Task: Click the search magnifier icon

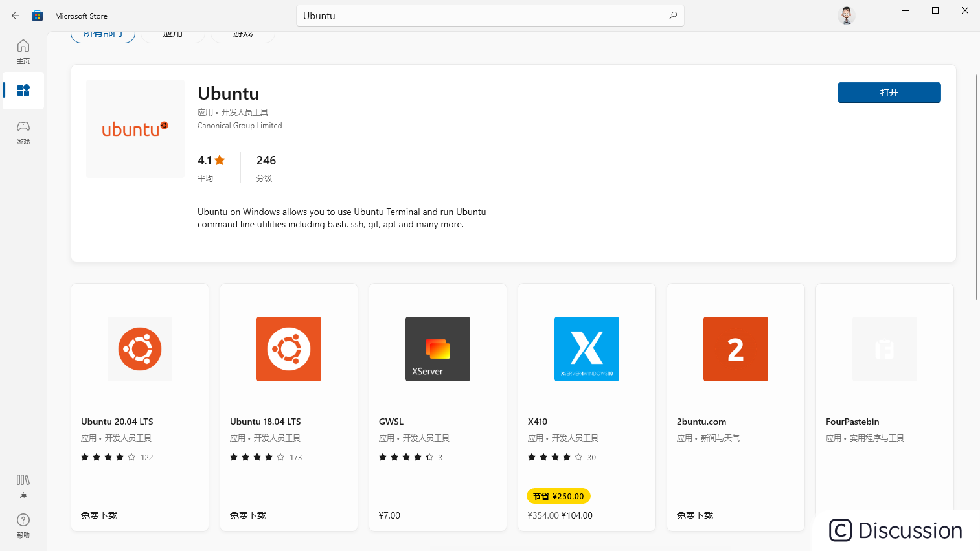Action: click(x=673, y=16)
